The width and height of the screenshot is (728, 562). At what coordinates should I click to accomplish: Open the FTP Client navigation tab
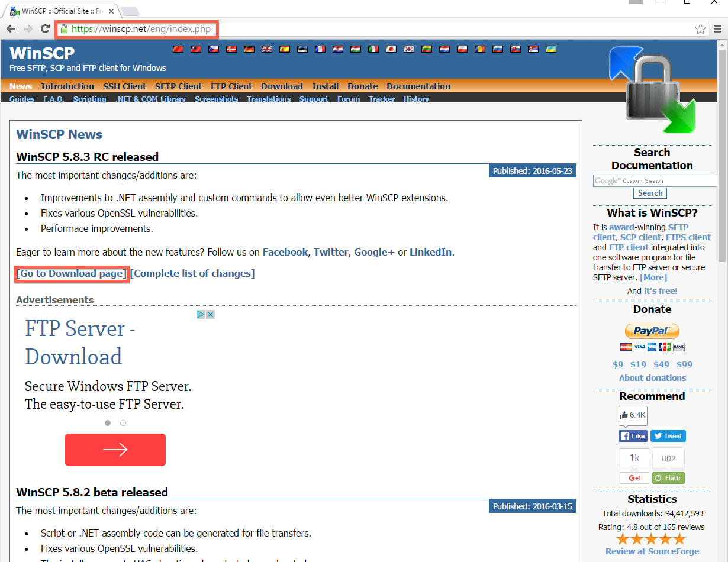tap(231, 86)
